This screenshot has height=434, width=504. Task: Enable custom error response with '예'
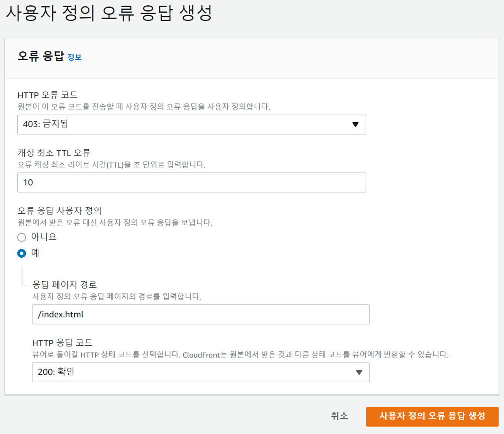22,253
